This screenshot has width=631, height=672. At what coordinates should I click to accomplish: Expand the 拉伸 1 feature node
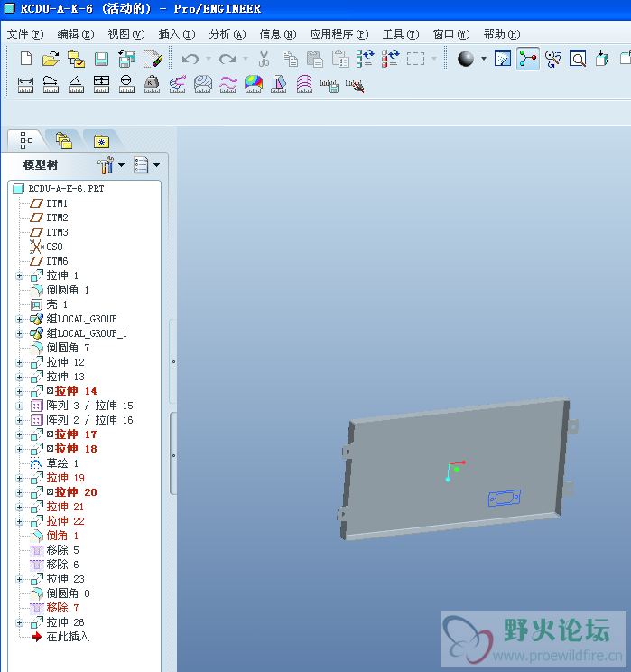[x=19, y=276]
